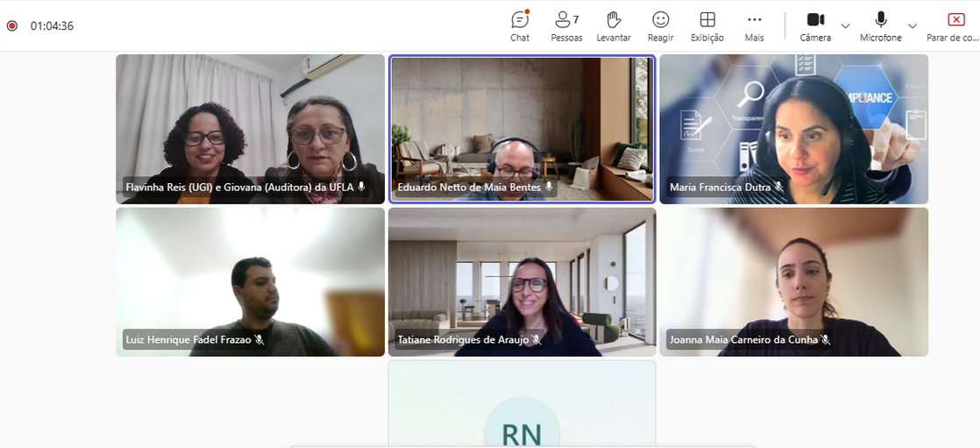Stop screen sharing with Parar button

pos(955,25)
